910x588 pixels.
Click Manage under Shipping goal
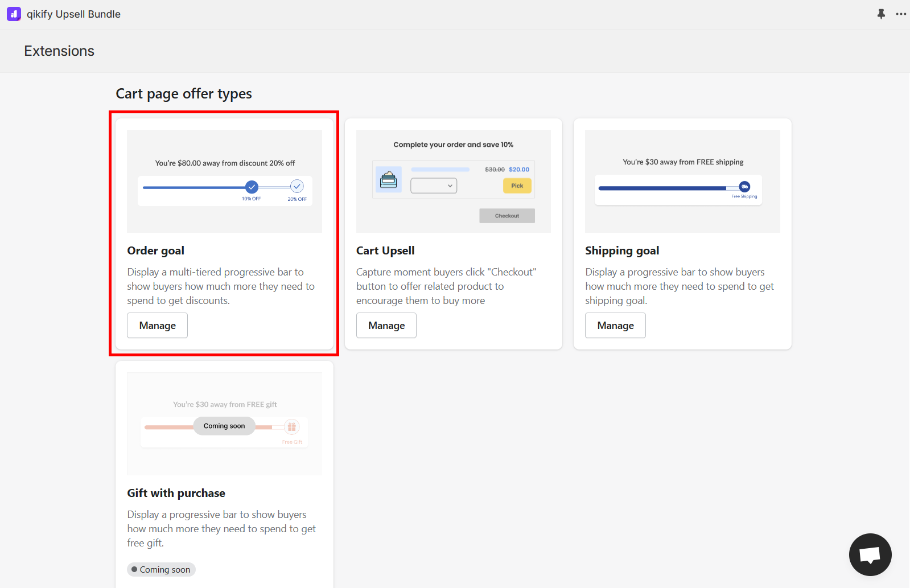[x=615, y=326]
